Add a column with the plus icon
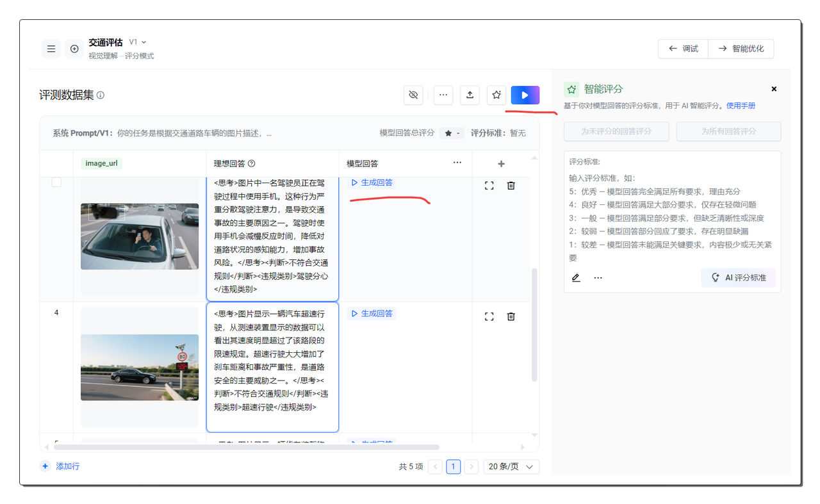This screenshot has height=504, width=820. click(x=501, y=163)
